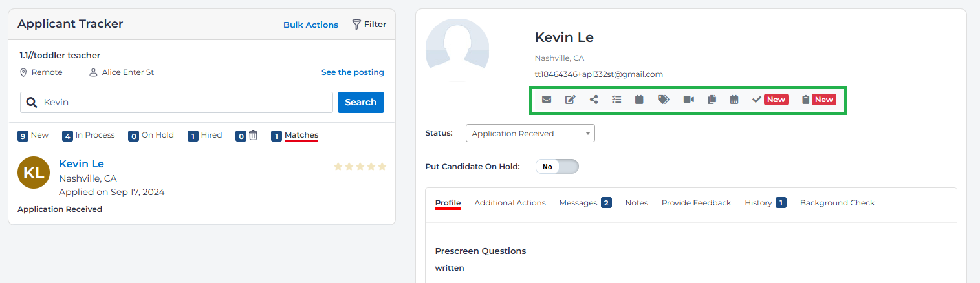Open Bulk Actions menu
Screen dimensions: 980x283
pos(310,25)
